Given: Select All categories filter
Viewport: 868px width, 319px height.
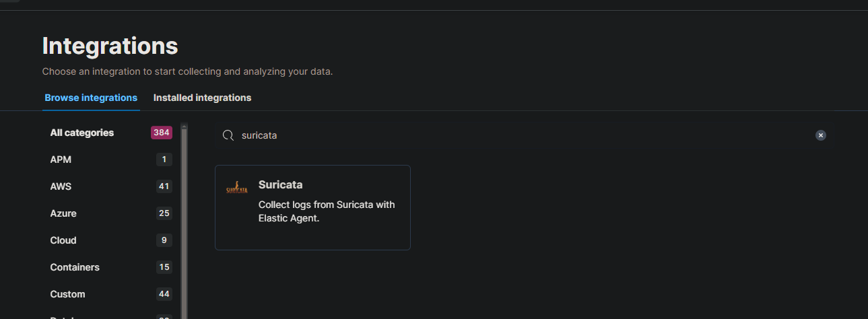Looking at the screenshot, I should pyautogui.click(x=82, y=133).
